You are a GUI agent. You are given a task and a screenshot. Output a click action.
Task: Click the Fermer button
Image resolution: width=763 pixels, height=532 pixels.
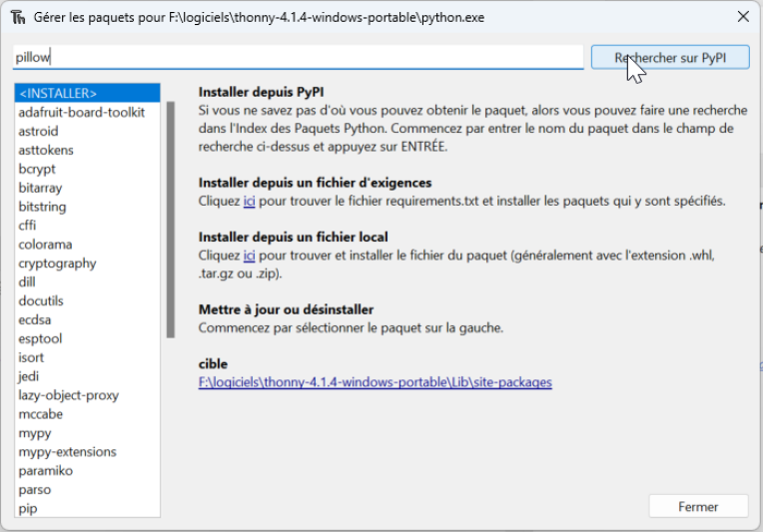698,507
